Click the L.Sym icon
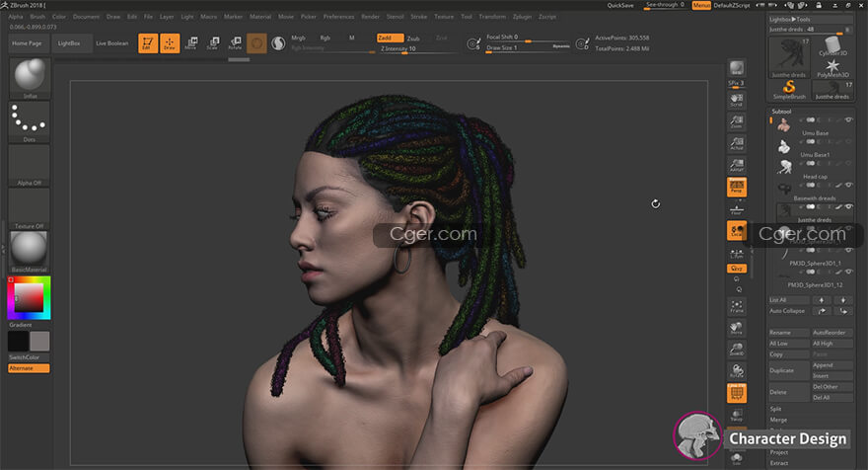The image size is (868, 470). 737,253
